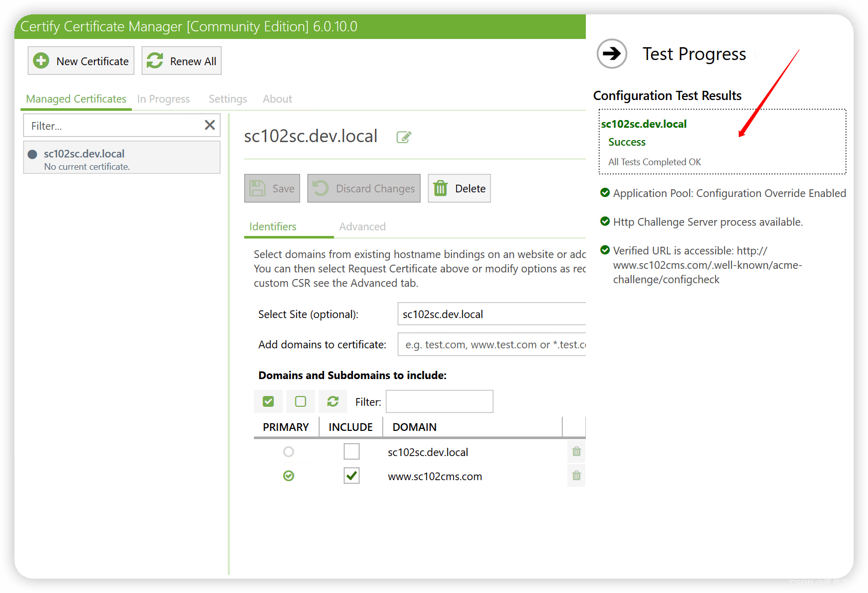
Task: Remove sc102sc.dev.local with trash icon
Action: tap(577, 451)
